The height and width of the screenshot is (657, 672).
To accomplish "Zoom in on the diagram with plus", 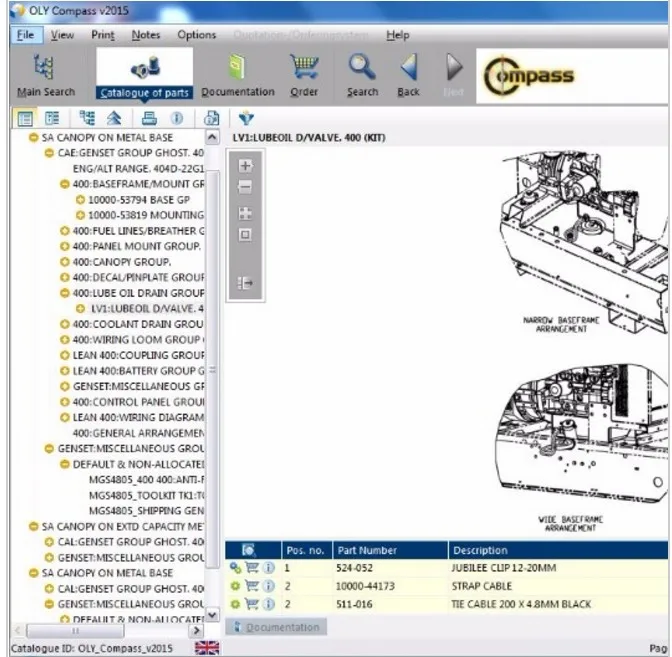I will 246,165.
